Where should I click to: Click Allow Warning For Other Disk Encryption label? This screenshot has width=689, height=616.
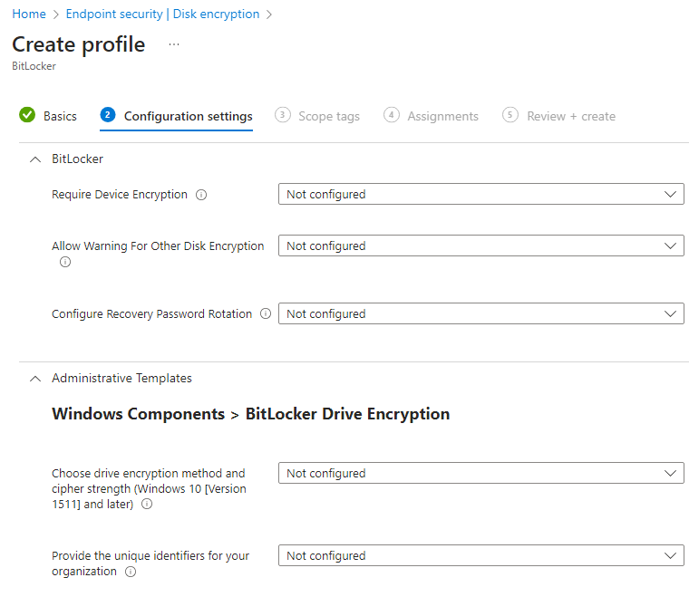click(158, 245)
